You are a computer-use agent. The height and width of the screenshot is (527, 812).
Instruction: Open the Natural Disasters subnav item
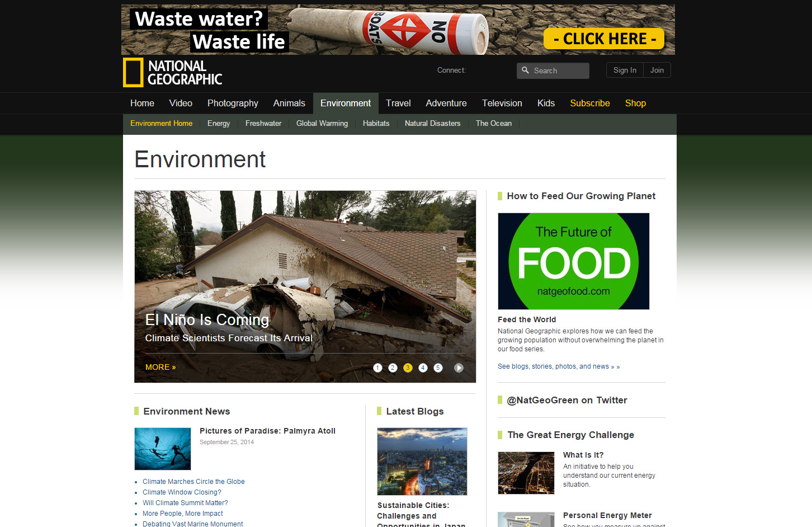coord(433,123)
